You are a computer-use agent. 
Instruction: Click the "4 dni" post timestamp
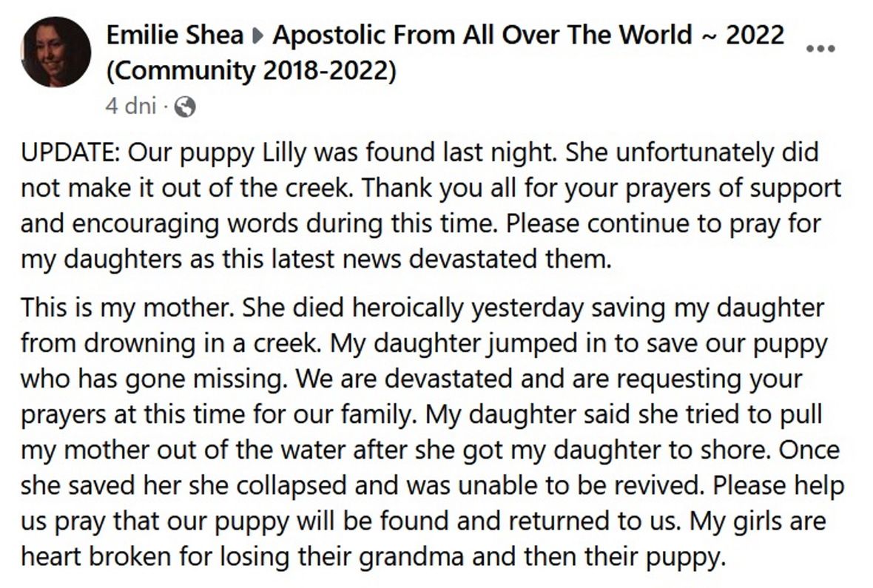130,107
